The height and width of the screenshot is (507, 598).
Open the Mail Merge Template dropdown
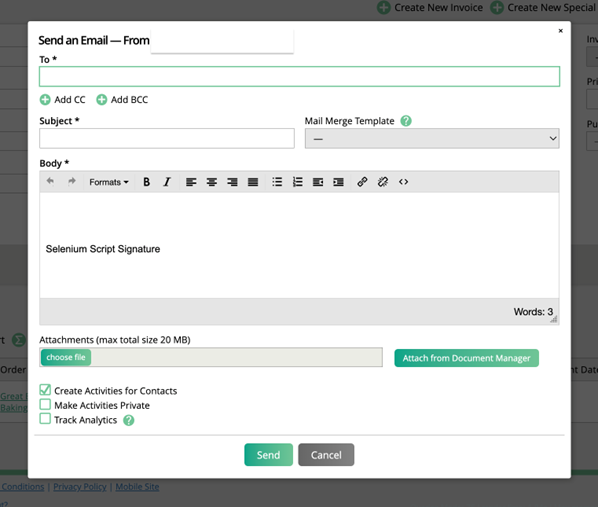(x=432, y=138)
